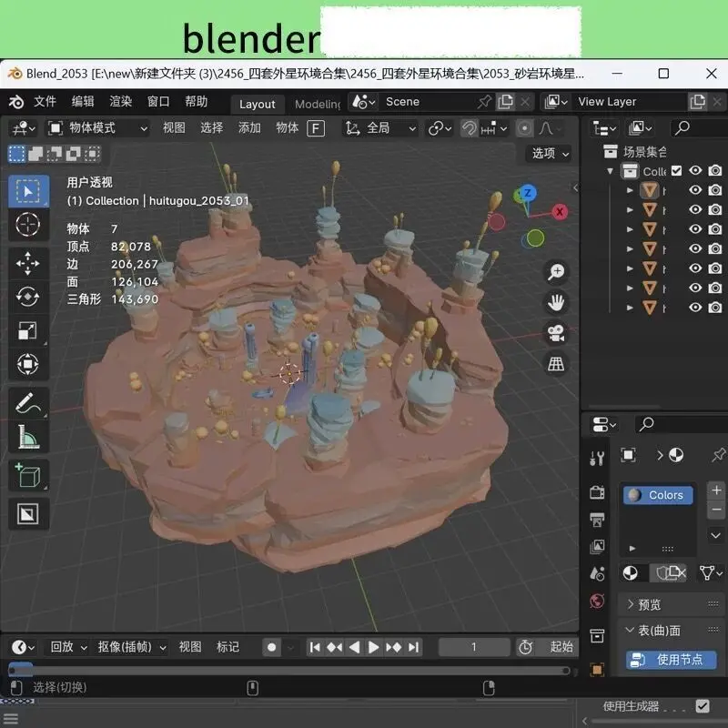
Task: Collapse the Collection tree triangle
Action: [x=610, y=171]
